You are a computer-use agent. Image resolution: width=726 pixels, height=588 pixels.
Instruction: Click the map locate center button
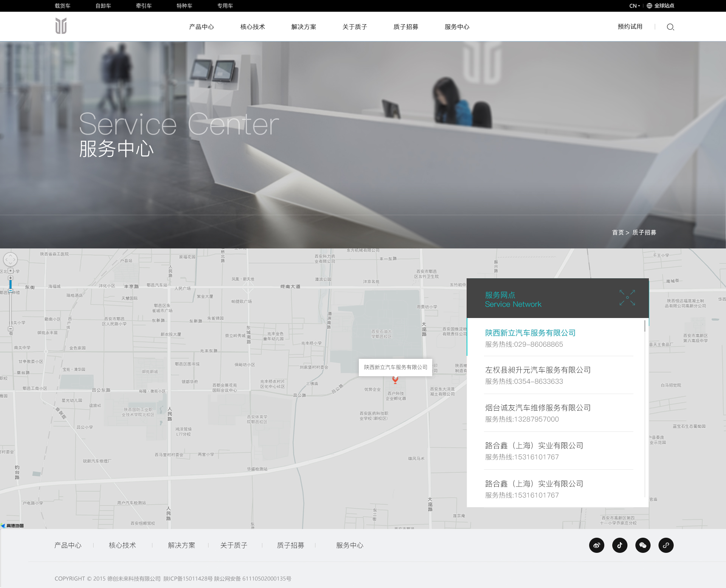pos(11,271)
